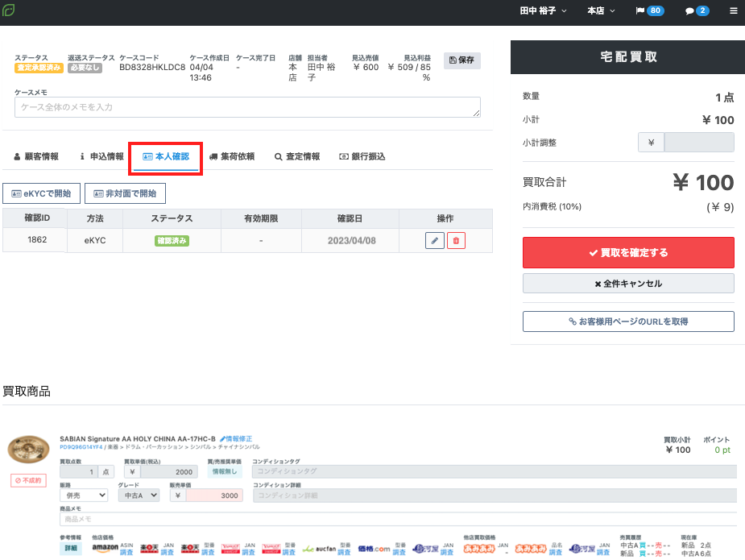Open the hamburger menu icon
745x560 pixels.
click(733, 10)
